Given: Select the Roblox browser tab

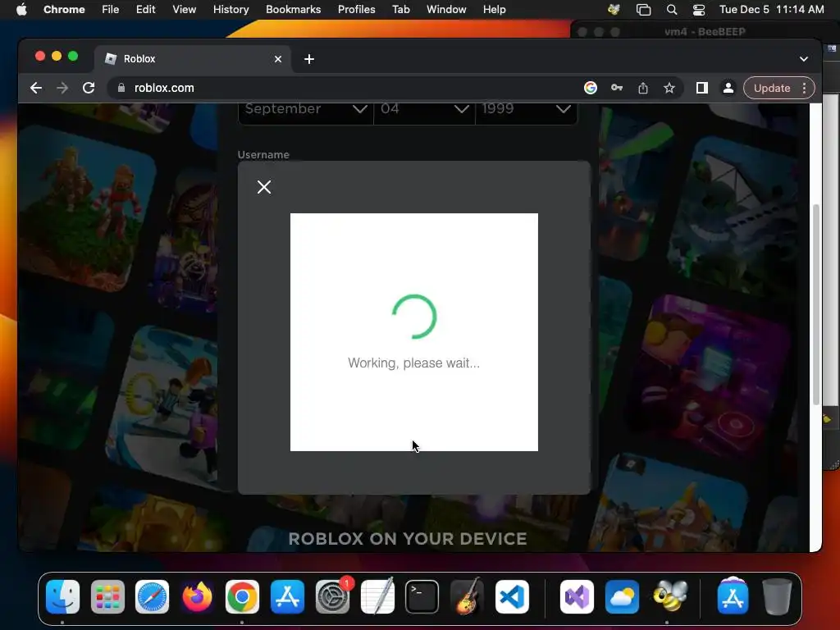Looking at the screenshot, I should point(193,59).
